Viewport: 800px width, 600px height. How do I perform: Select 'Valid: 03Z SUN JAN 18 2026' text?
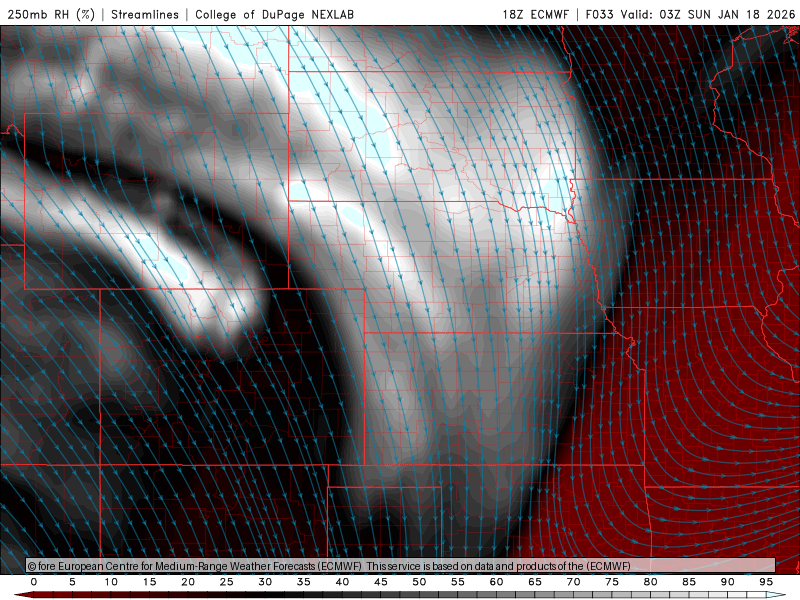pyautogui.click(x=708, y=14)
